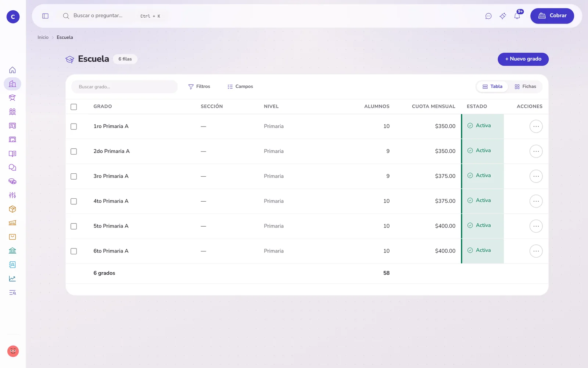
Task: Select all rows with header checkbox
Action: (74, 107)
